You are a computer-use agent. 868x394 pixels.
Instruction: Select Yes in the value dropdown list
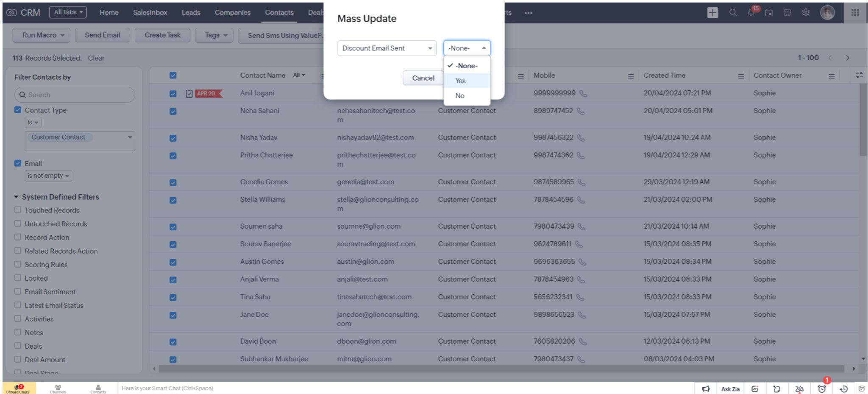(x=460, y=81)
